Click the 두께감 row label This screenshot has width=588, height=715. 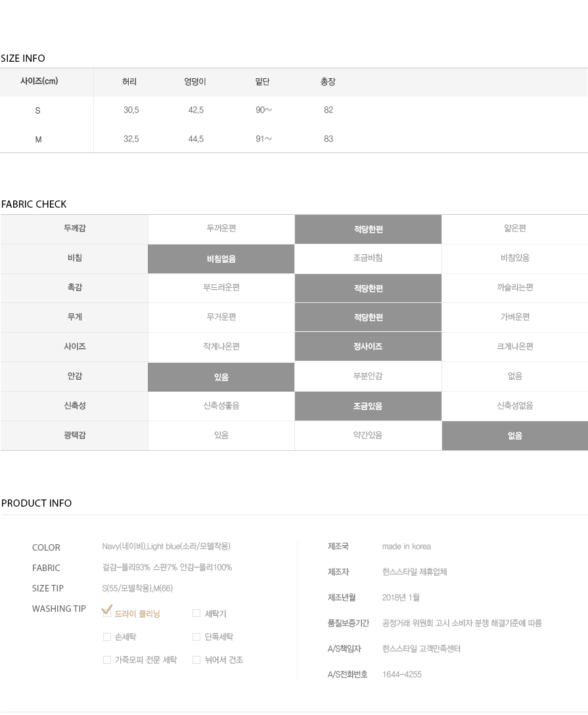(x=75, y=228)
